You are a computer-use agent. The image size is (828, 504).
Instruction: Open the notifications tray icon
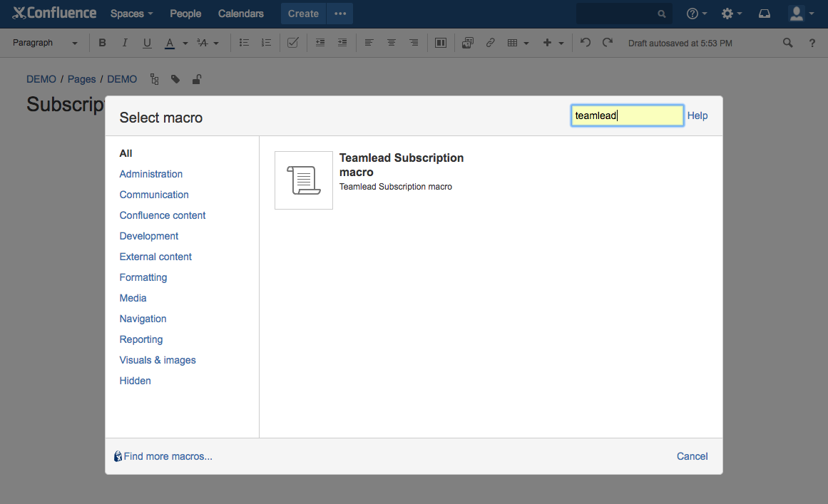click(764, 14)
